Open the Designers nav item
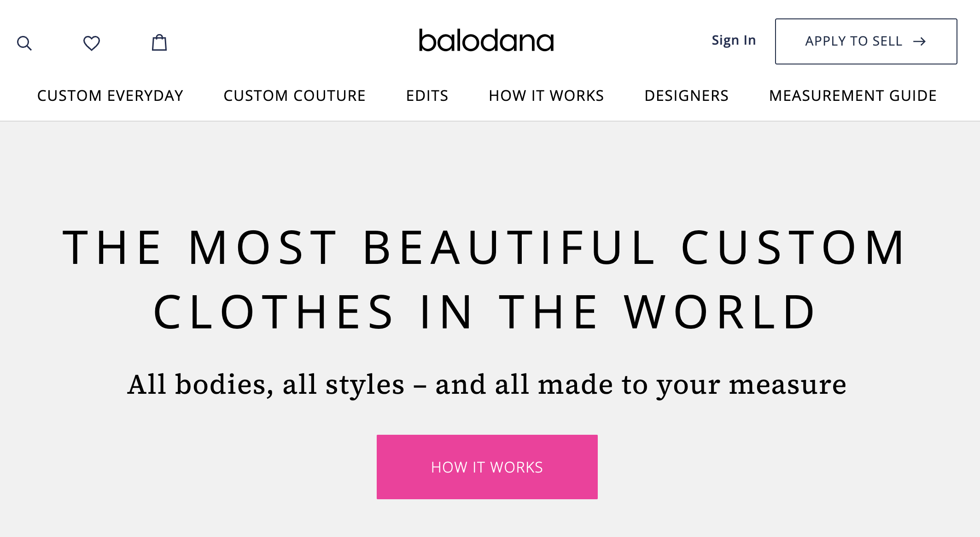The image size is (980, 537). 687,96
